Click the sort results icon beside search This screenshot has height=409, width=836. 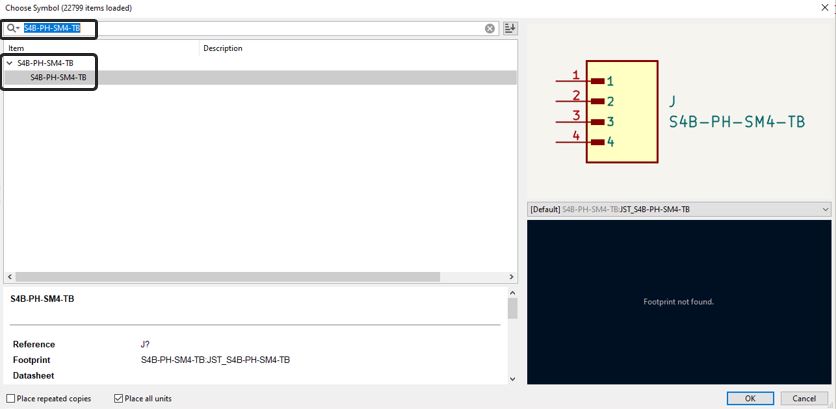[x=510, y=28]
